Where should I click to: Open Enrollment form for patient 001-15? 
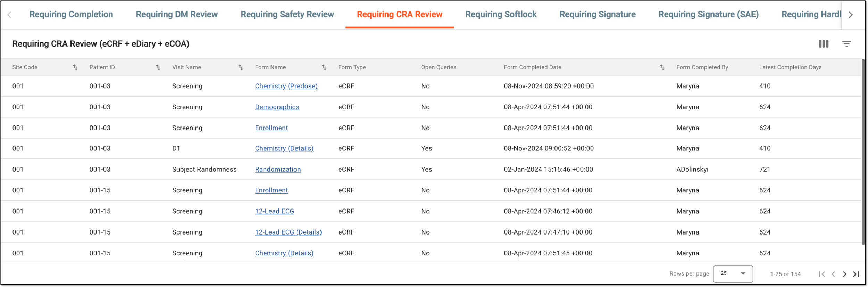pyautogui.click(x=271, y=190)
